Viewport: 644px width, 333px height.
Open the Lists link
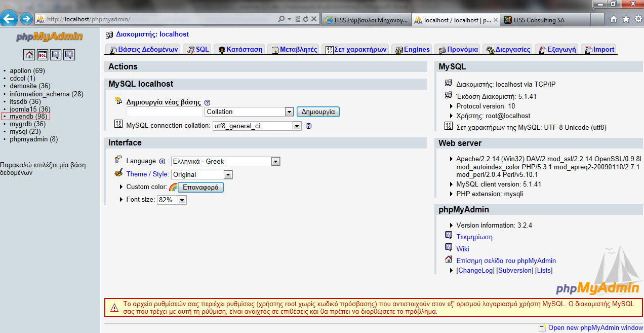coord(544,271)
